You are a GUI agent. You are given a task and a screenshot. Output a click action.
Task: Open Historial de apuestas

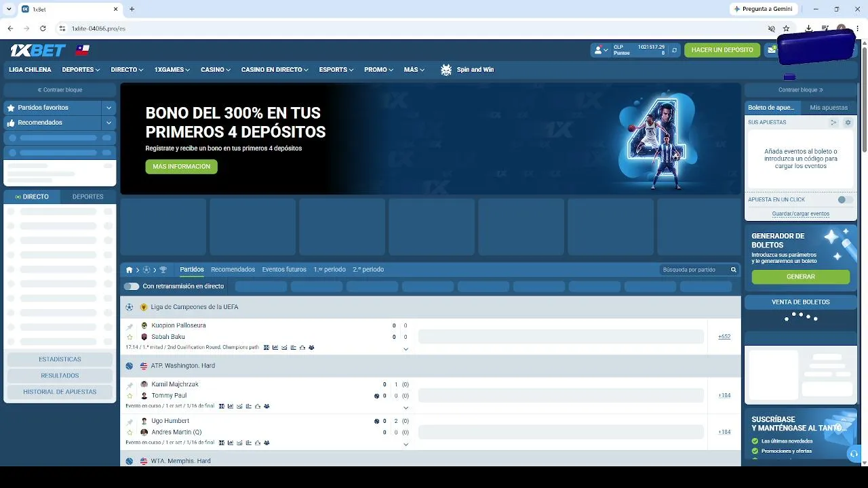click(60, 392)
